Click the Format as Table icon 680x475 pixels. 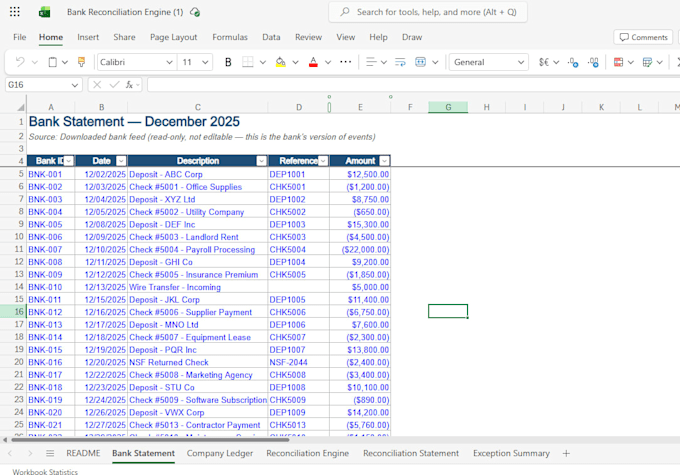tap(647, 62)
